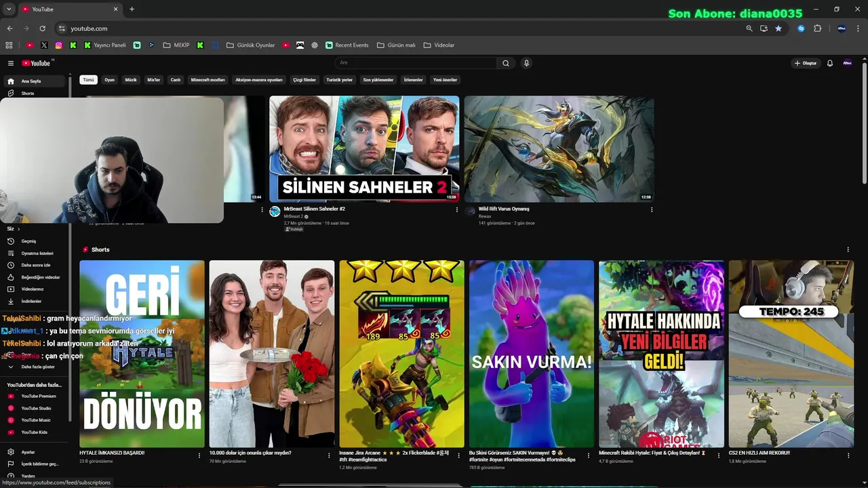Click the bookmark star in address bar
Screen dimensions: 868x488
coord(778,28)
